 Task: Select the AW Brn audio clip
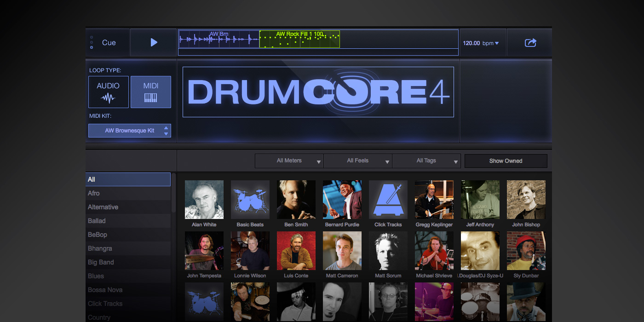(x=219, y=39)
